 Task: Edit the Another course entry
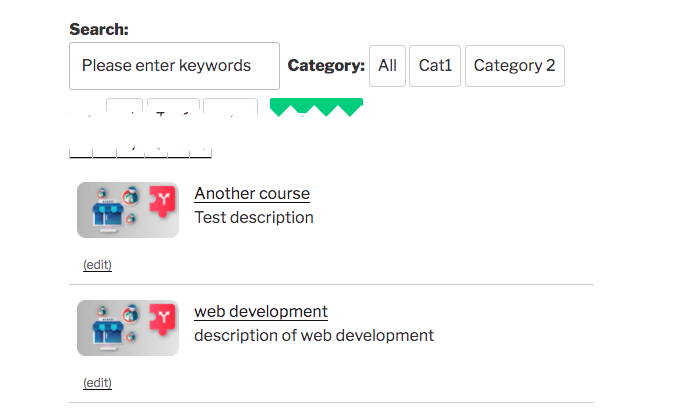tap(97, 265)
